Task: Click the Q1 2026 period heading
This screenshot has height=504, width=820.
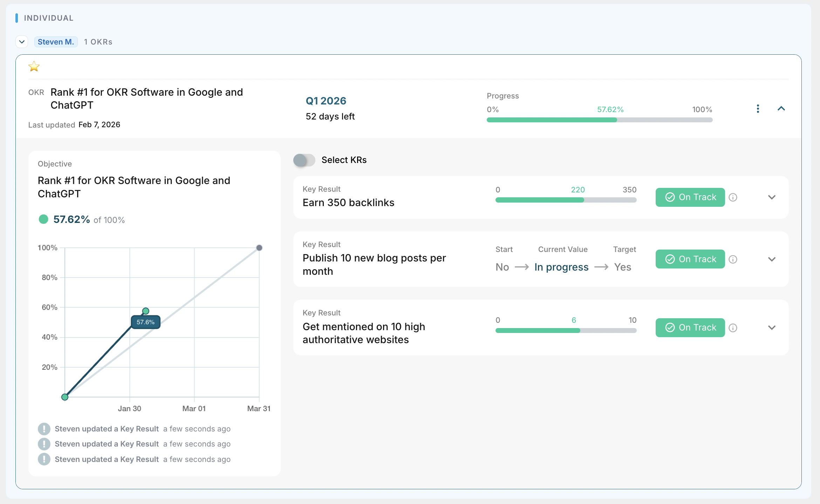Action: [x=326, y=101]
